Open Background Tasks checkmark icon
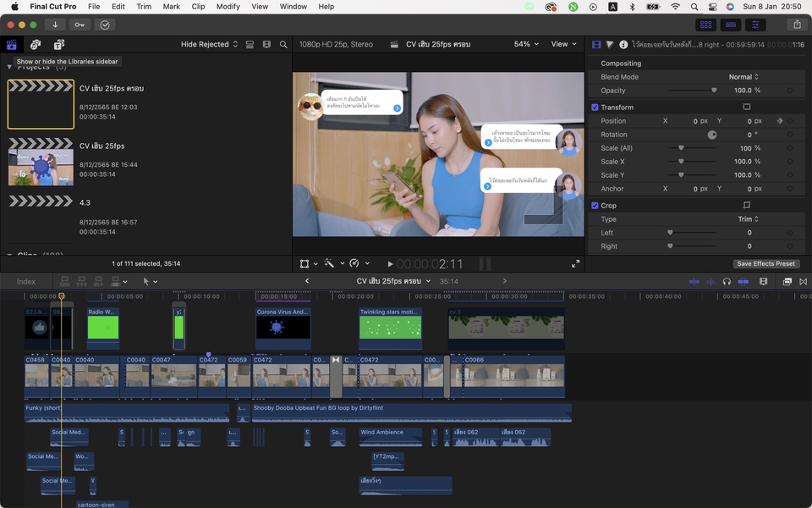This screenshot has height=508, width=812. [x=105, y=25]
